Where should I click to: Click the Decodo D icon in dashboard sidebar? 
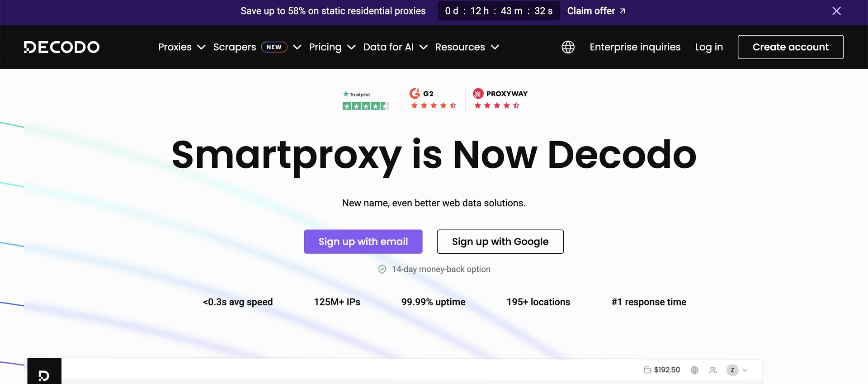click(x=44, y=375)
